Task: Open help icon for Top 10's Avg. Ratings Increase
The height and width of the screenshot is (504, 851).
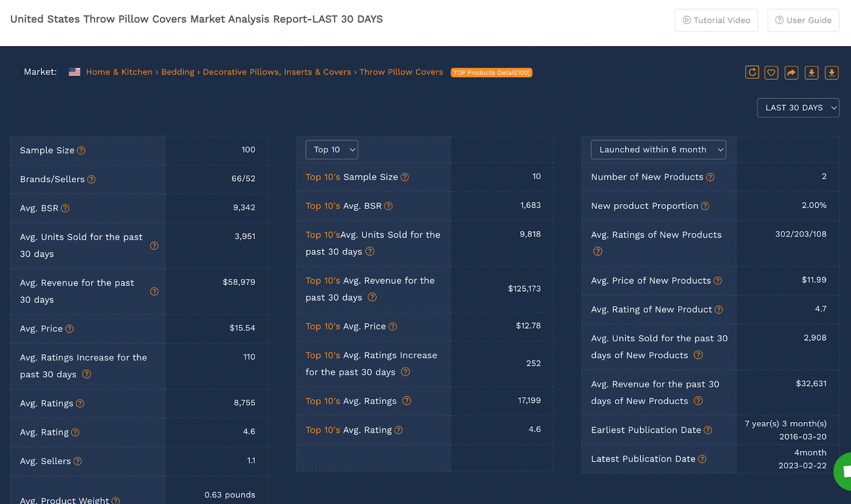Action: pos(405,372)
